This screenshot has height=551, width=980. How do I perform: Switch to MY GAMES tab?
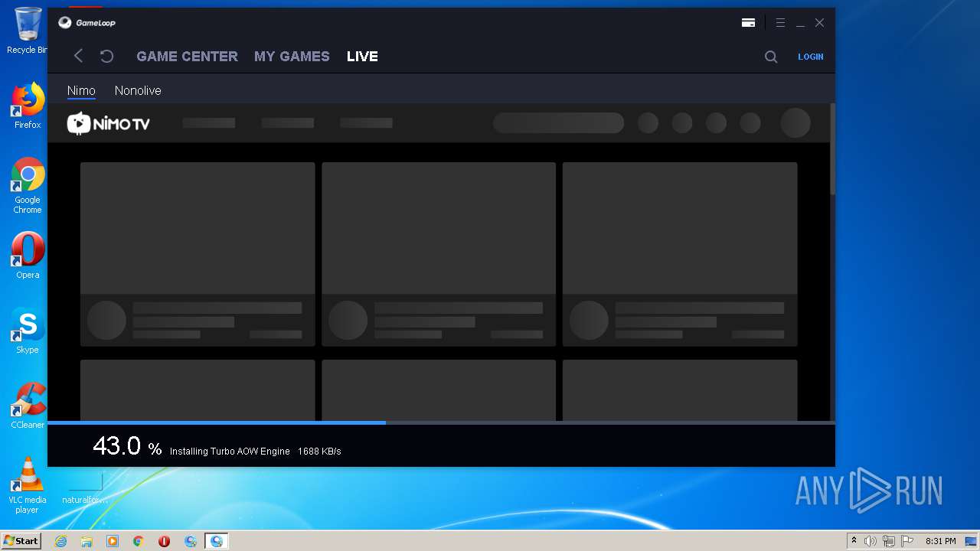(292, 57)
